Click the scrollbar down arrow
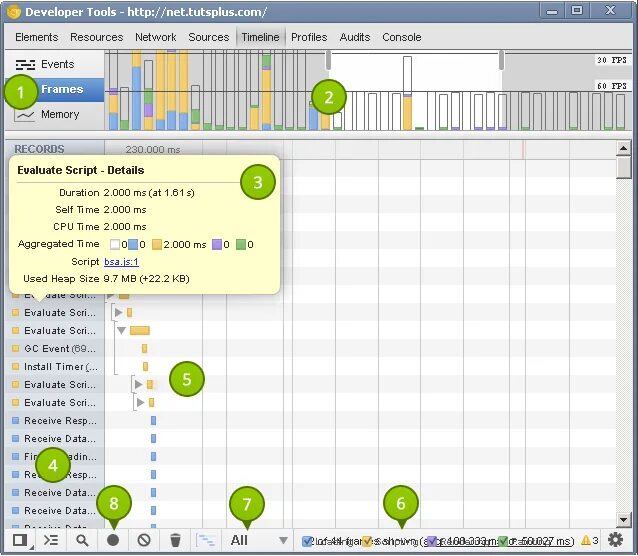 (623, 519)
